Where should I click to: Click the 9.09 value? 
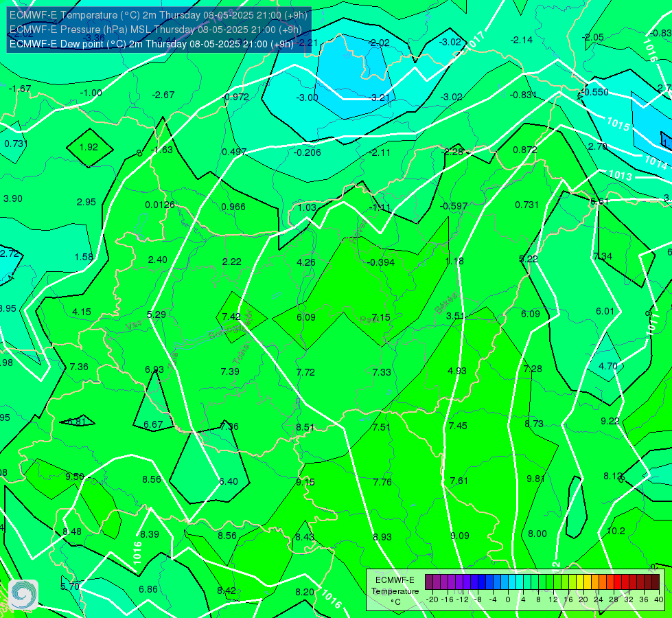point(460,536)
